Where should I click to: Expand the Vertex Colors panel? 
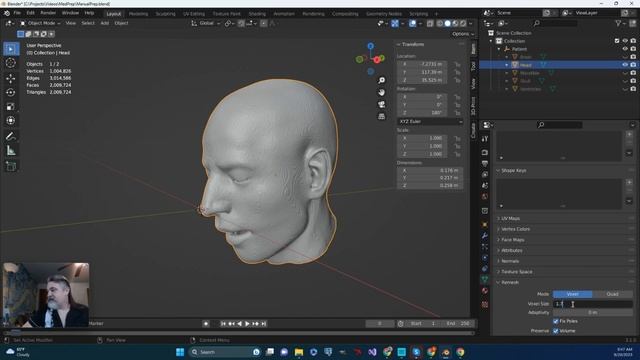[x=515, y=229]
